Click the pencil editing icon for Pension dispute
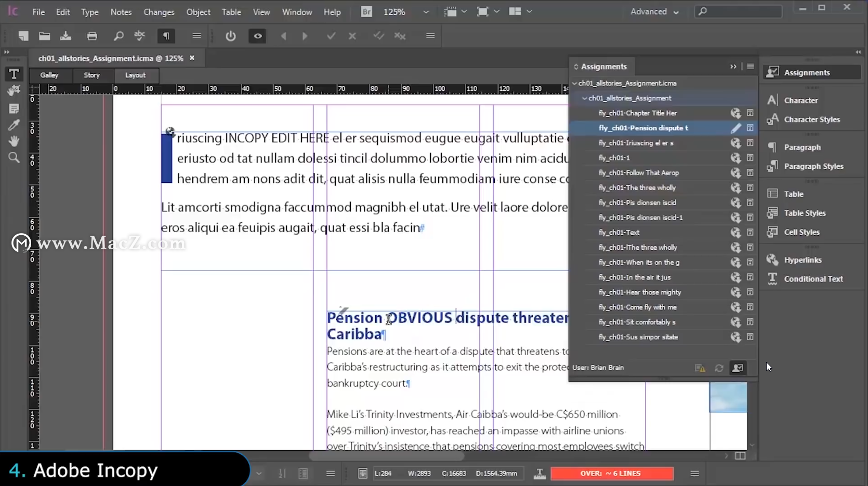This screenshot has width=868, height=486. (735, 128)
